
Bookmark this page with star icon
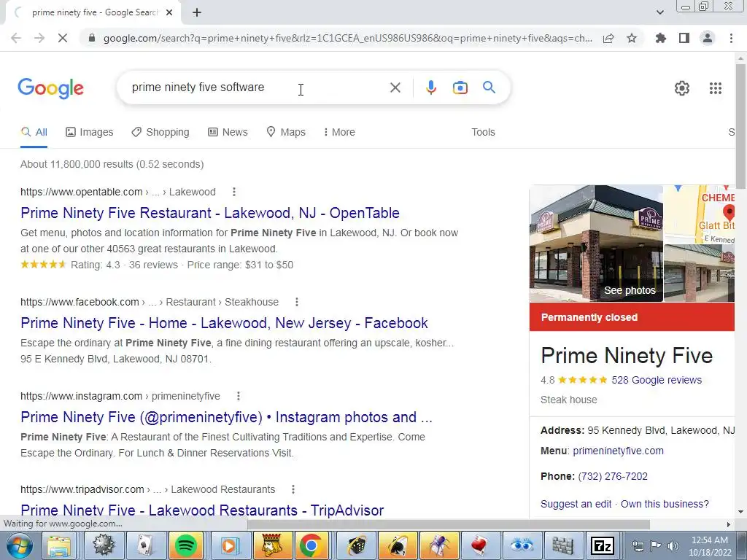coord(632,38)
